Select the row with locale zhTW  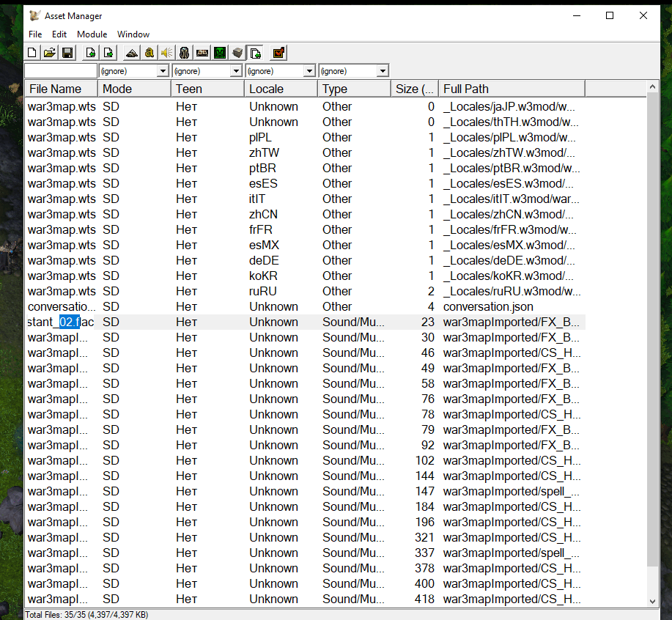click(305, 152)
